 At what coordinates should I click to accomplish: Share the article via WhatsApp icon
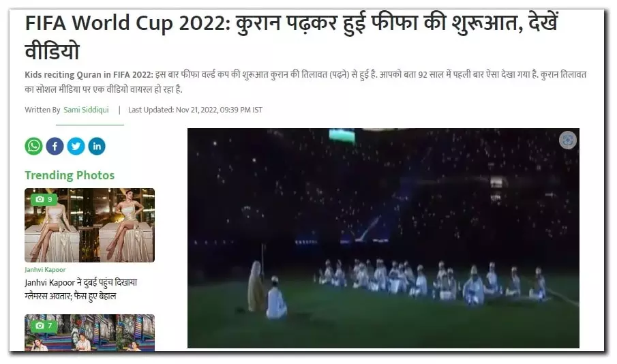click(x=34, y=146)
